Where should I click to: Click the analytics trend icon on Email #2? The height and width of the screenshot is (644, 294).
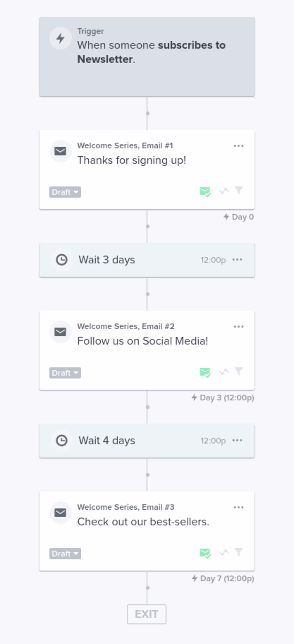pyautogui.click(x=224, y=372)
